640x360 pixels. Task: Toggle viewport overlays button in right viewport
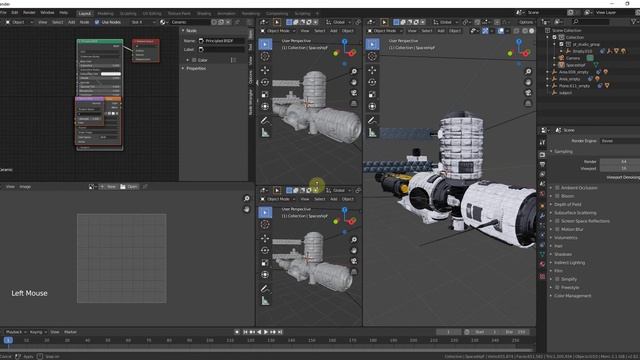[x=501, y=31]
